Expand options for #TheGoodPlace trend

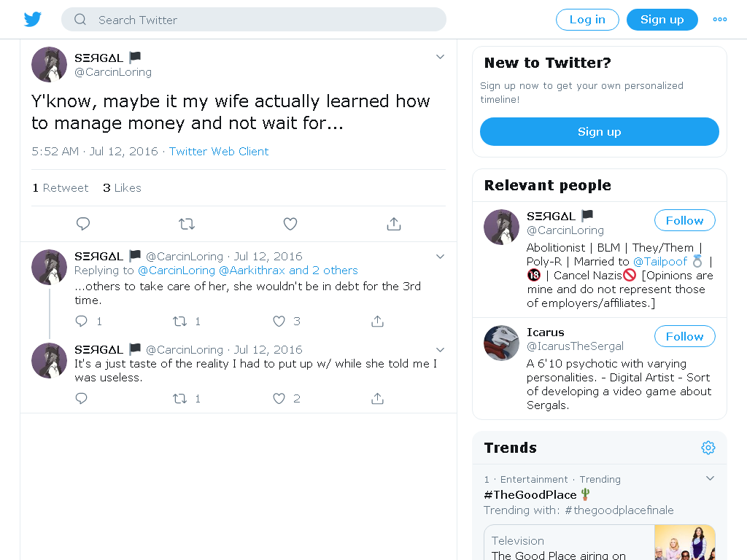(710, 478)
